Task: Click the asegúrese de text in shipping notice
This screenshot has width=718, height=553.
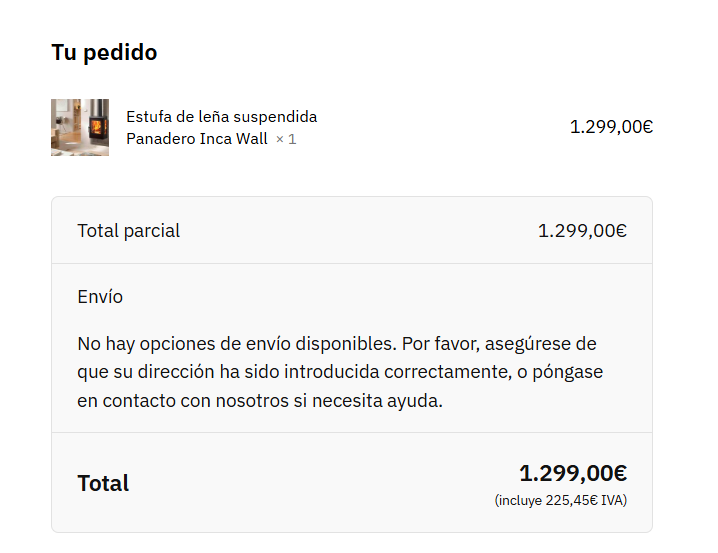Action: tap(540, 344)
